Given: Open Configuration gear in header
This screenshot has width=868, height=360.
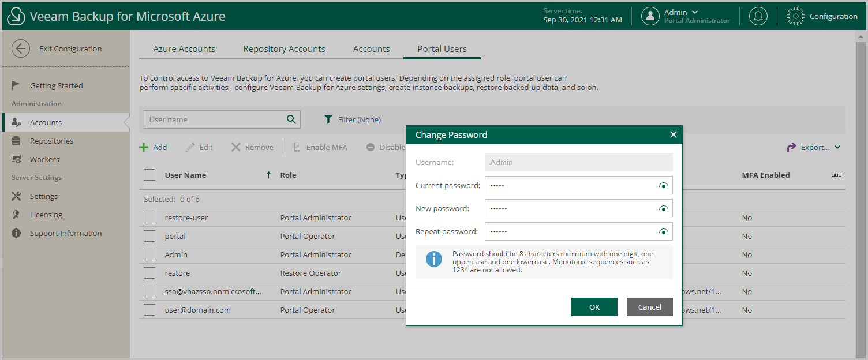Looking at the screenshot, I should click(x=796, y=16).
